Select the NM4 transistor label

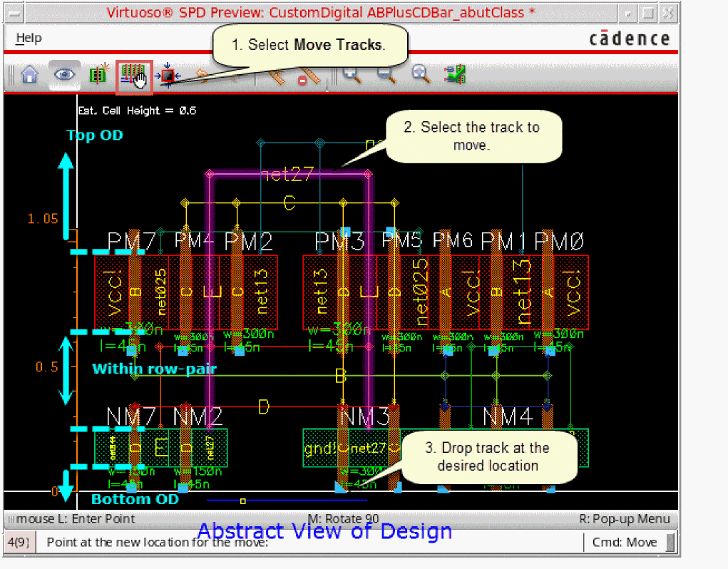508,416
